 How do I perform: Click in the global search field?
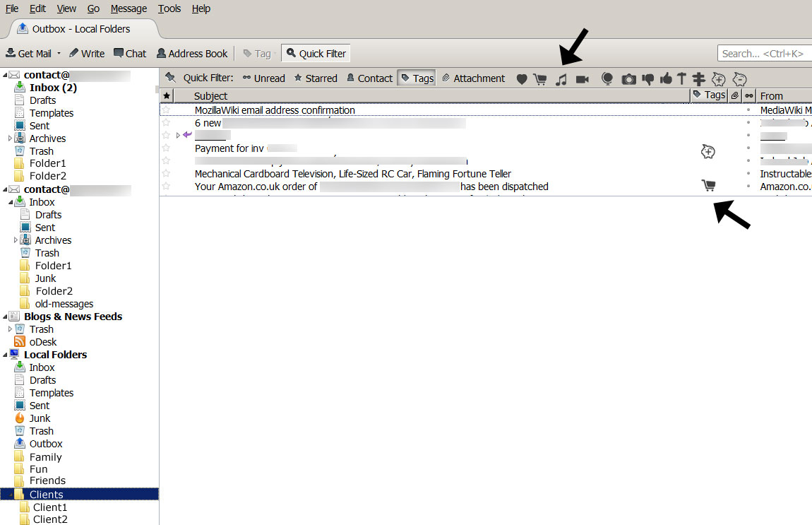click(764, 54)
